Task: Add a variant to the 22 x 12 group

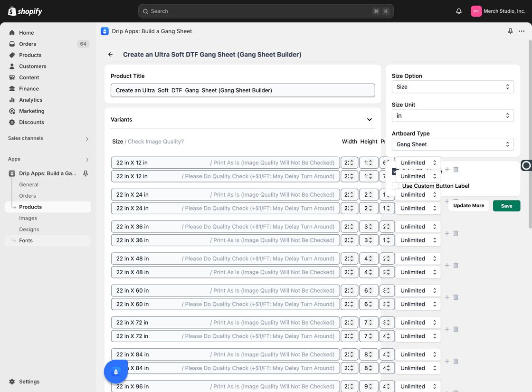Action: pyautogui.click(x=447, y=169)
